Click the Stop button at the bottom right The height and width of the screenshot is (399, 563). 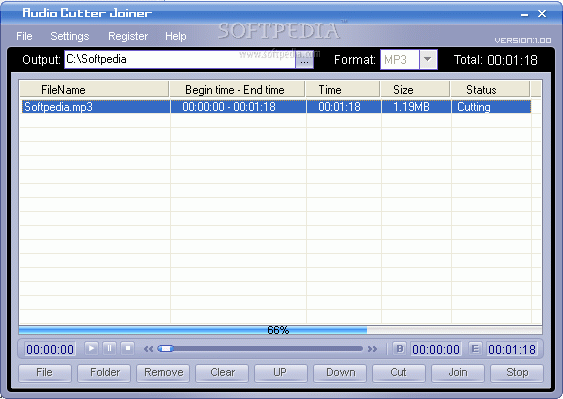coord(517,373)
